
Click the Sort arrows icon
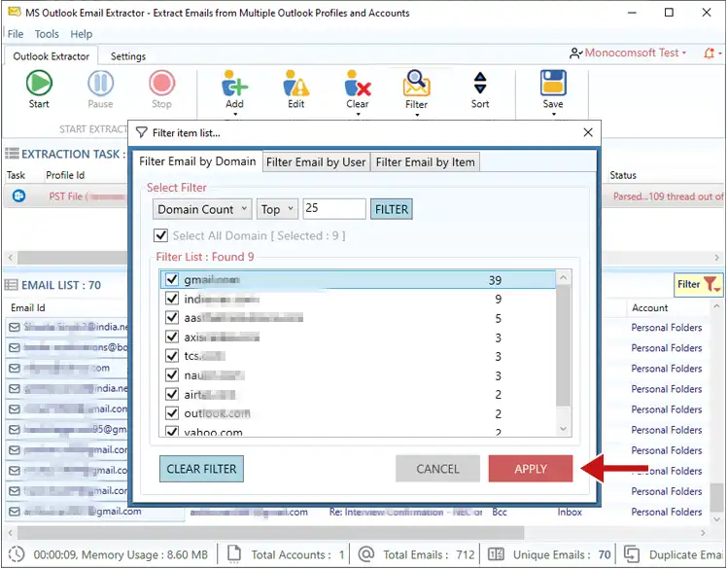pyautogui.click(x=480, y=83)
